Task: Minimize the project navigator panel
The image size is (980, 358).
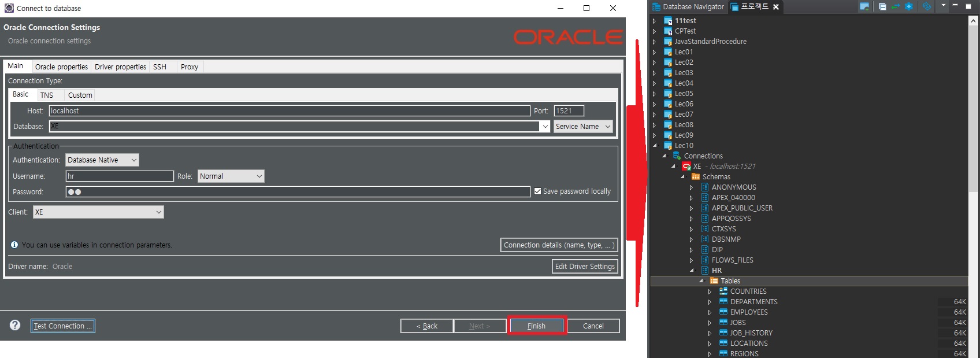Action: [955, 6]
